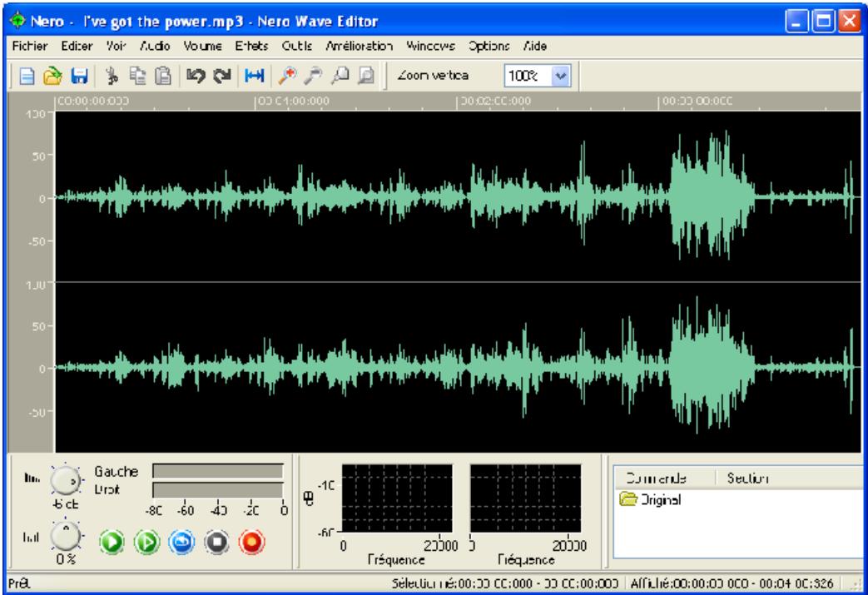Click the 00:03:00:000 mark on the time ruler

(x=697, y=102)
